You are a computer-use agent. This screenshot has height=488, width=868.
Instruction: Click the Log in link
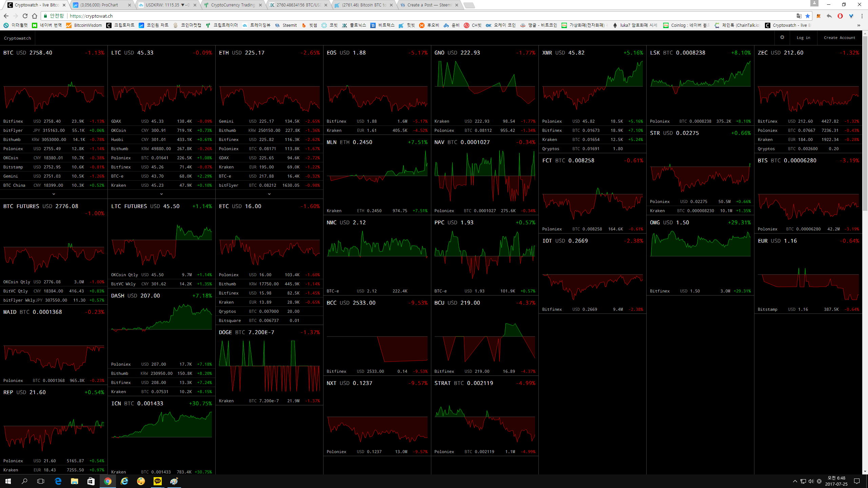(x=803, y=38)
